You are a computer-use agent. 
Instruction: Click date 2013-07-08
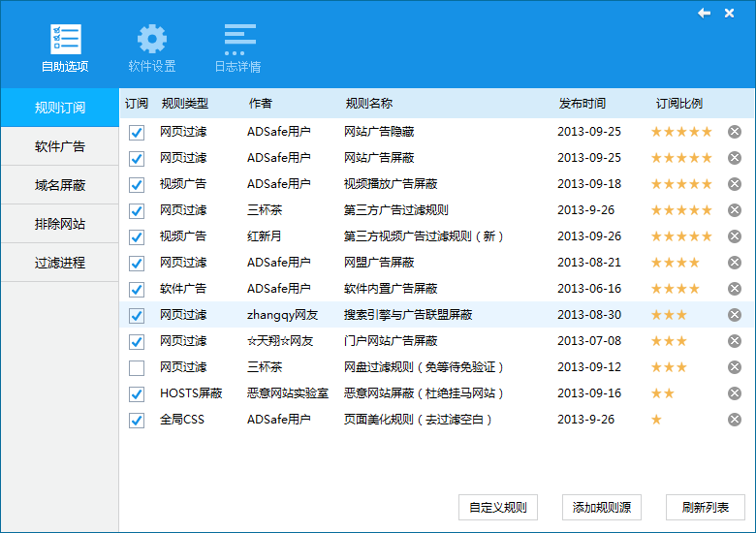pos(589,341)
